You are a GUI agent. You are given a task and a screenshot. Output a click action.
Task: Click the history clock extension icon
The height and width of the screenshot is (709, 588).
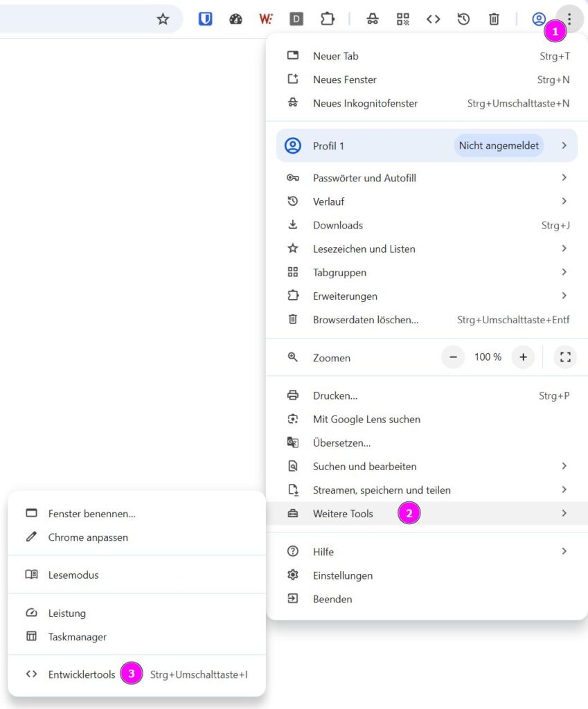click(463, 19)
